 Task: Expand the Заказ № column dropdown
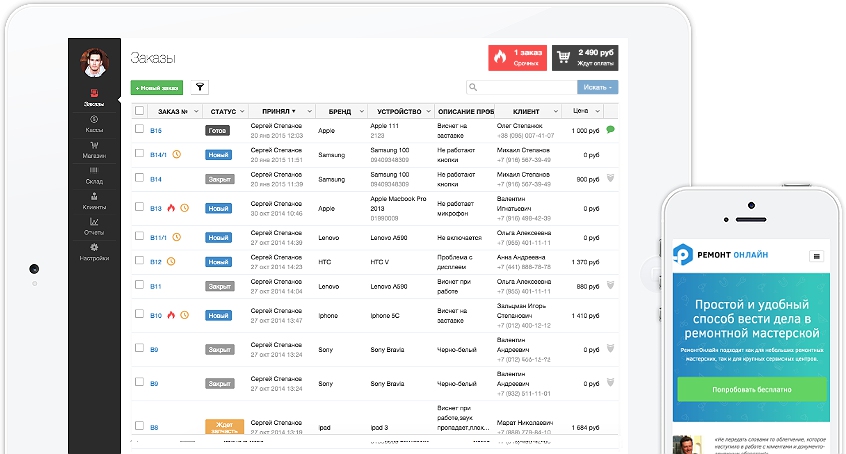click(x=196, y=111)
